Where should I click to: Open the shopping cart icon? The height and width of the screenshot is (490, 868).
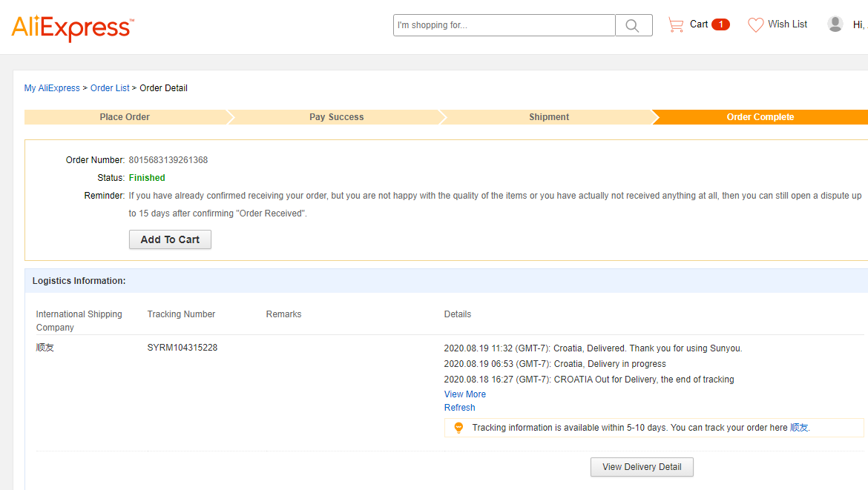(676, 25)
